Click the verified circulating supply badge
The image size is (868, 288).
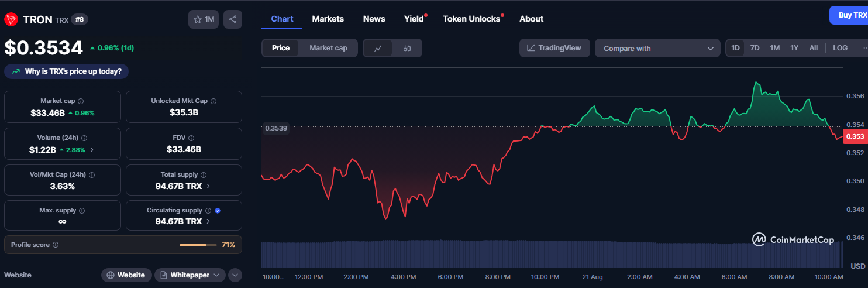pyautogui.click(x=218, y=211)
